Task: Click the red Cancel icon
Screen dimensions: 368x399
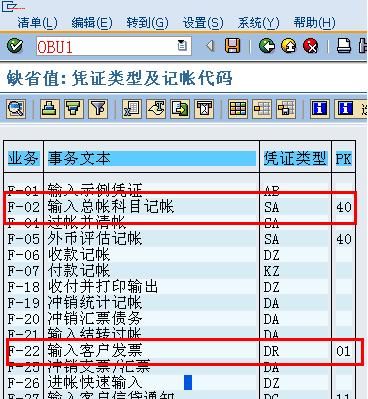Action: 311,46
